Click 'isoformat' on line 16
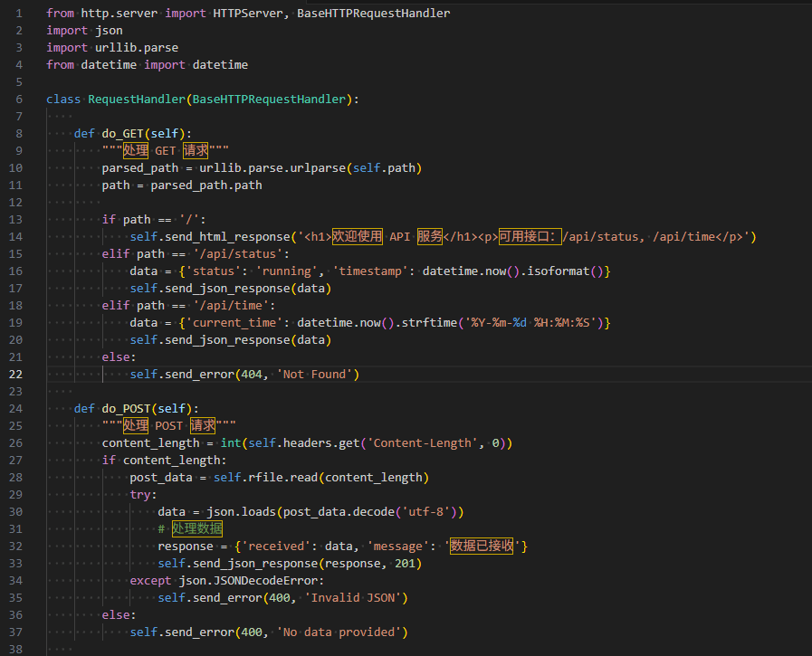This screenshot has width=812, height=656. (559, 271)
